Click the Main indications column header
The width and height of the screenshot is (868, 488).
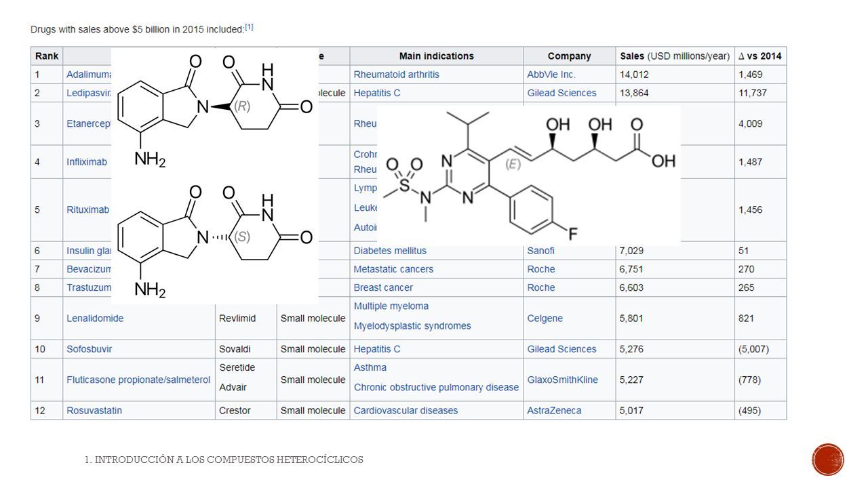(436, 56)
